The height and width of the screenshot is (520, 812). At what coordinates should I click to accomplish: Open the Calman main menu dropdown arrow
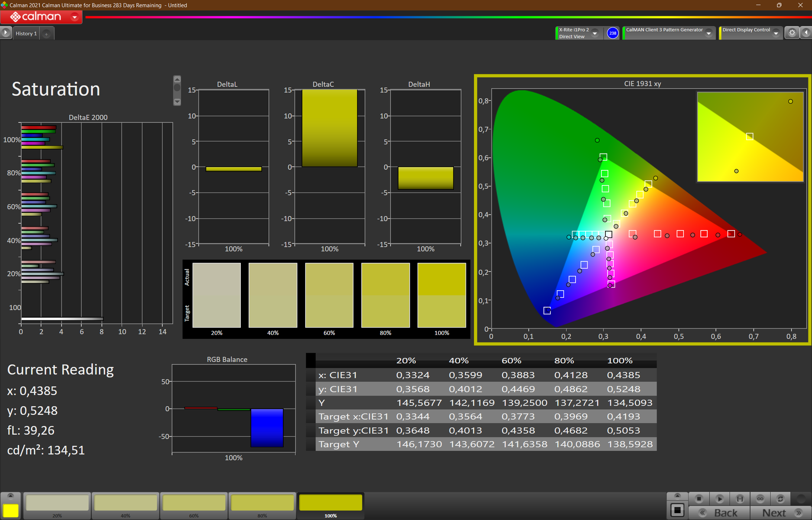tap(74, 17)
